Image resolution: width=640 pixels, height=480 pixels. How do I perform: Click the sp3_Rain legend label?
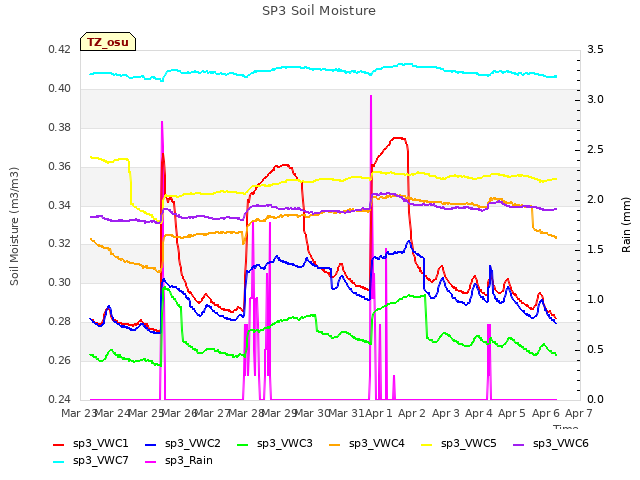[189, 460]
